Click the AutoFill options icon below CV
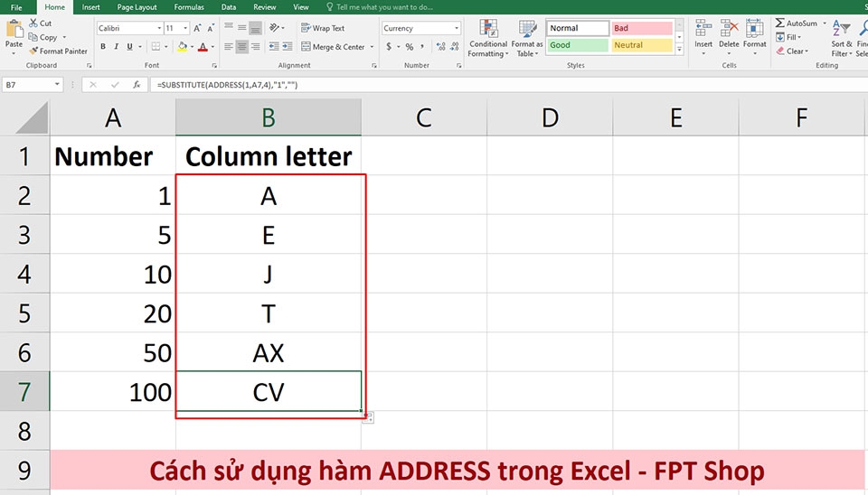Viewport: 868px width, 495px height. [368, 417]
